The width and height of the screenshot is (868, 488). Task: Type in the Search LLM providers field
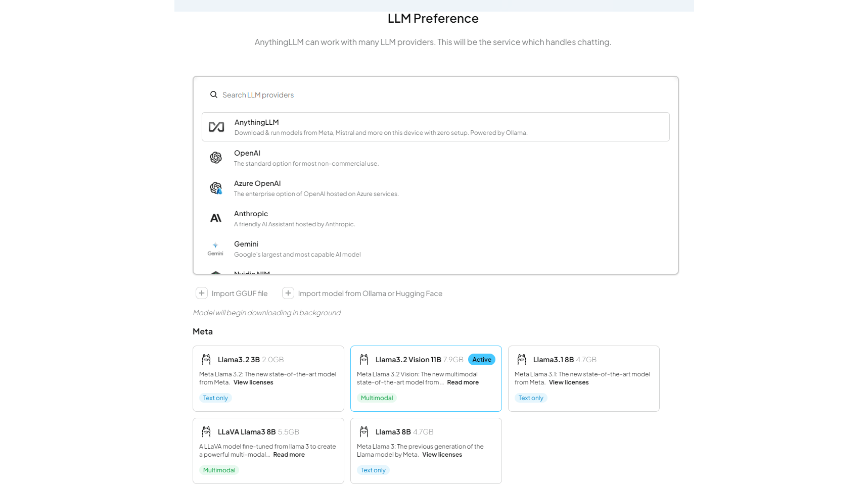(404, 95)
